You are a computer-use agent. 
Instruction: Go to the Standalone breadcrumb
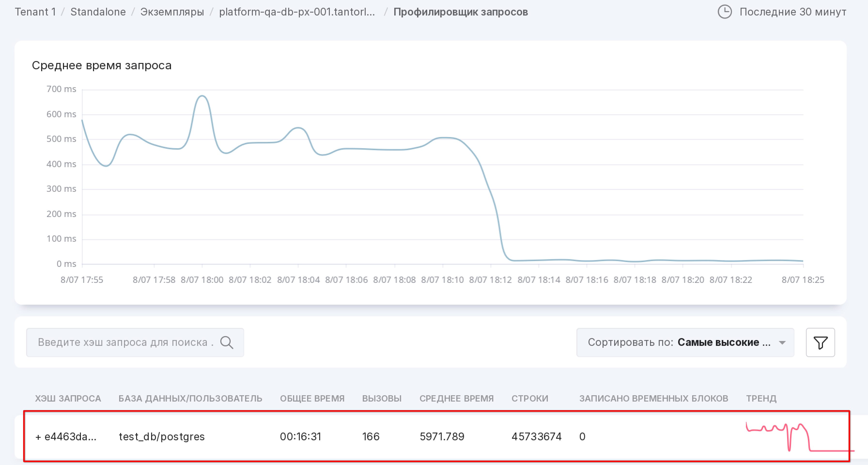coord(98,12)
